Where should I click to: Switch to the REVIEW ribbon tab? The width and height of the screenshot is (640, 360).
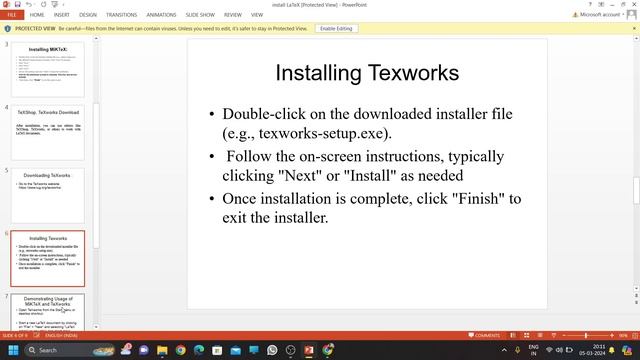(233, 15)
